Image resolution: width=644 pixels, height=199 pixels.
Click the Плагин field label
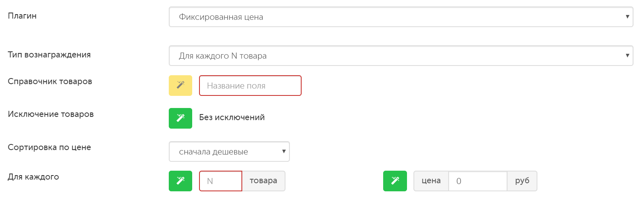[22, 16]
